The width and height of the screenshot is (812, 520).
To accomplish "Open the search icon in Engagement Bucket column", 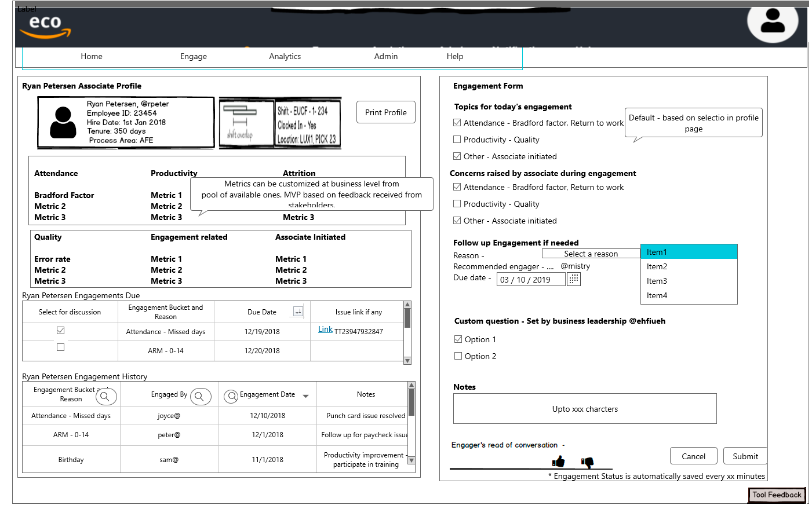I will click(106, 396).
